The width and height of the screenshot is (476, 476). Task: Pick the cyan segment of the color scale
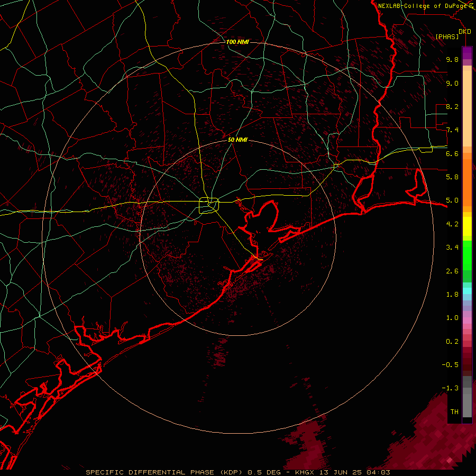(467, 290)
